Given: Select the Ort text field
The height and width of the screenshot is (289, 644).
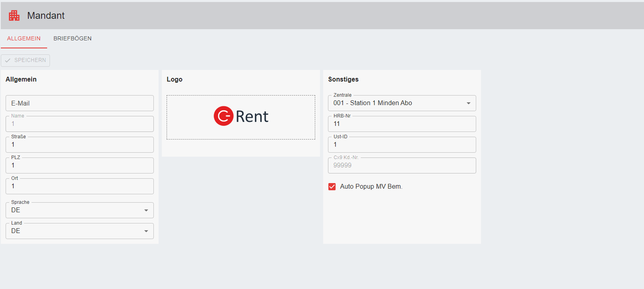Looking at the screenshot, I should coord(80,186).
